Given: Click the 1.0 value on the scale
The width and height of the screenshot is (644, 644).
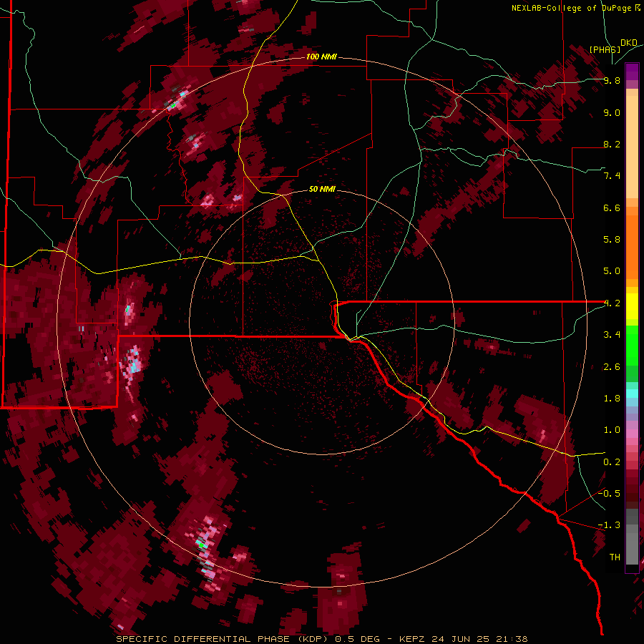Looking at the screenshot, I should click(x=612, y=430).
